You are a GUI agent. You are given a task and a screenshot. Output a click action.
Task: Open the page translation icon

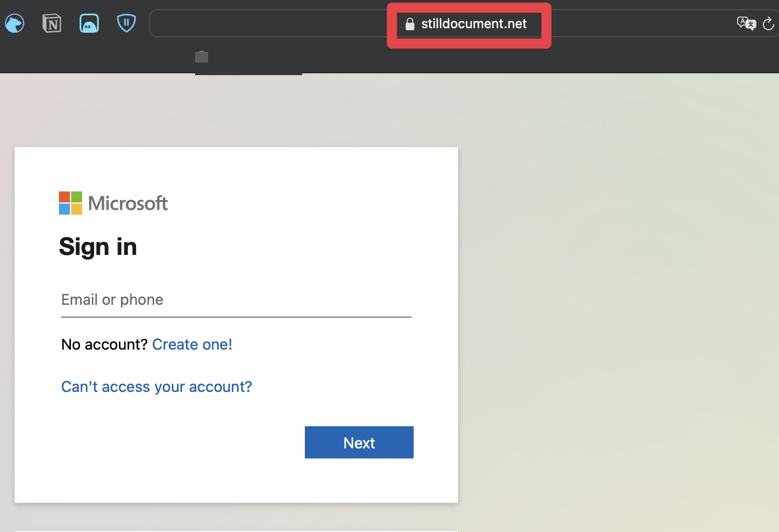[746, 23]
